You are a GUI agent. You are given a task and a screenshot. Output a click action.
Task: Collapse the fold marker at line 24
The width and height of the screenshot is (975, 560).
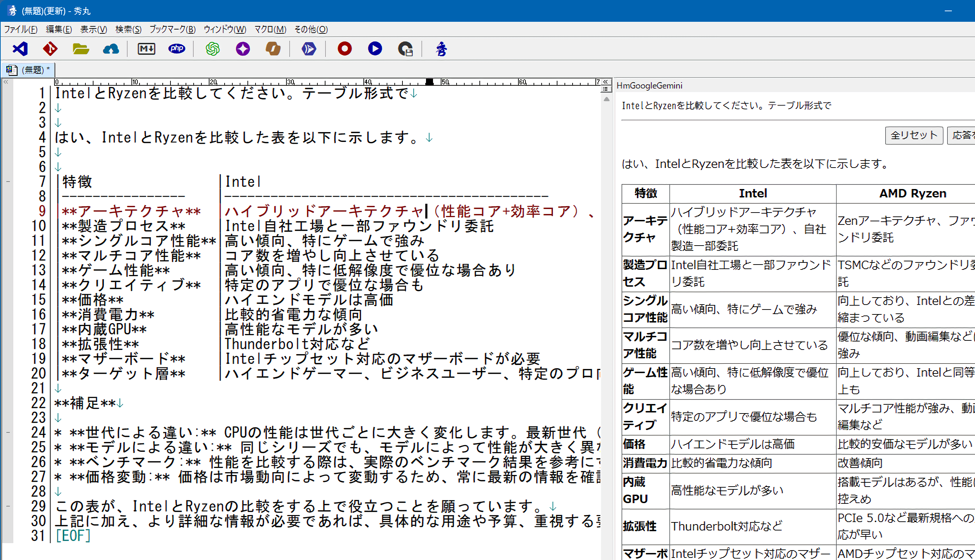[x=8, y=433]
